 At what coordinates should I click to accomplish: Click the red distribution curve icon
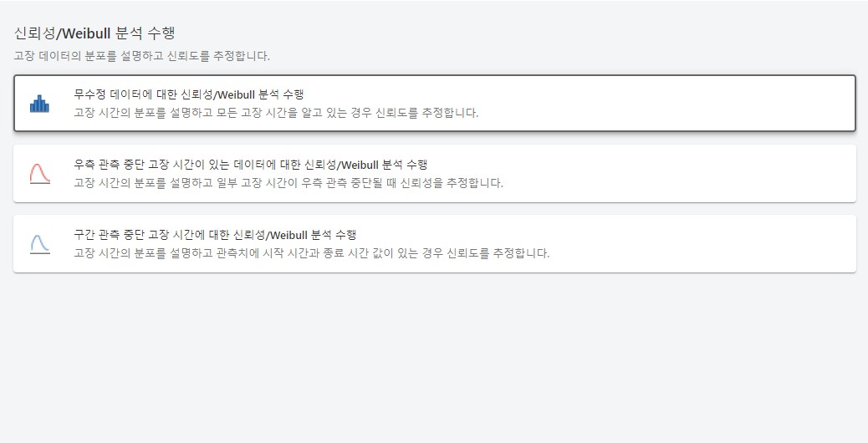point(39,174)
